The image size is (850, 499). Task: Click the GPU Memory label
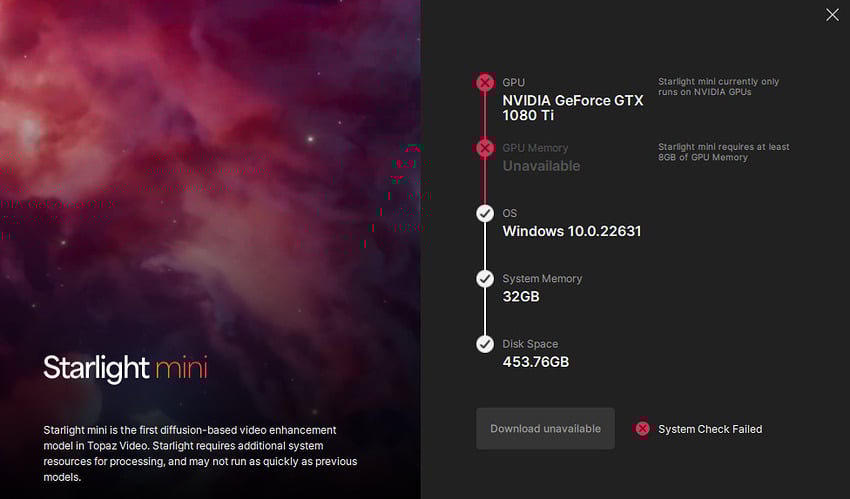[535, 148]
